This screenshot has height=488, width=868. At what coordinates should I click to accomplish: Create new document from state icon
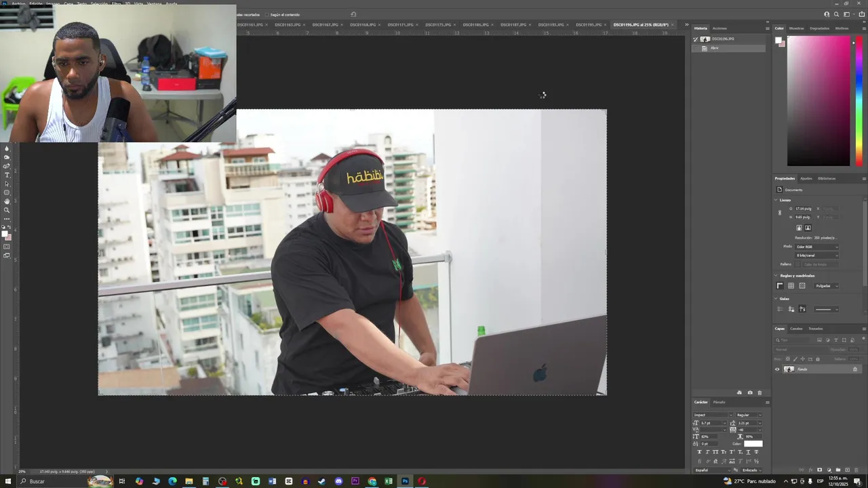[x=739, y=392]
